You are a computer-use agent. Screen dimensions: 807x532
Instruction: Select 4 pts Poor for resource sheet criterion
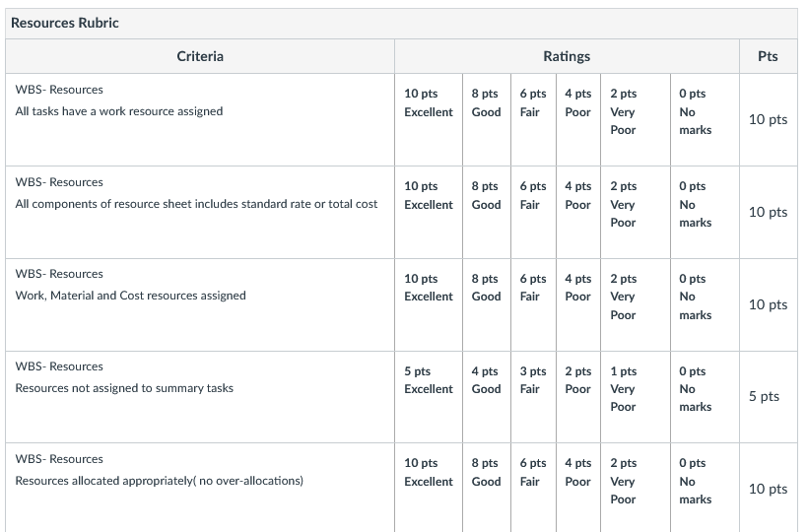(578, 212)
